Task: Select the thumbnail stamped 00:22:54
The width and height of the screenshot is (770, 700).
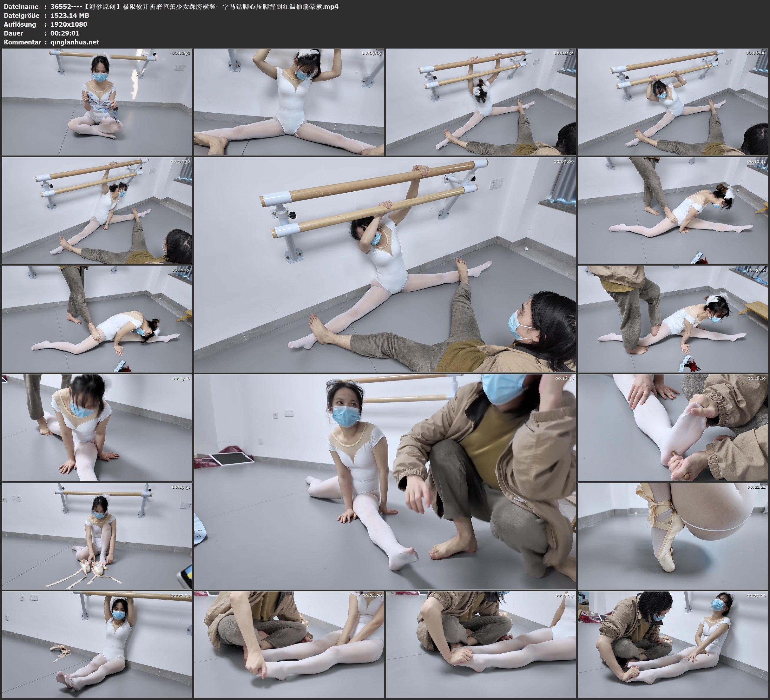Action: pos(97,644)
